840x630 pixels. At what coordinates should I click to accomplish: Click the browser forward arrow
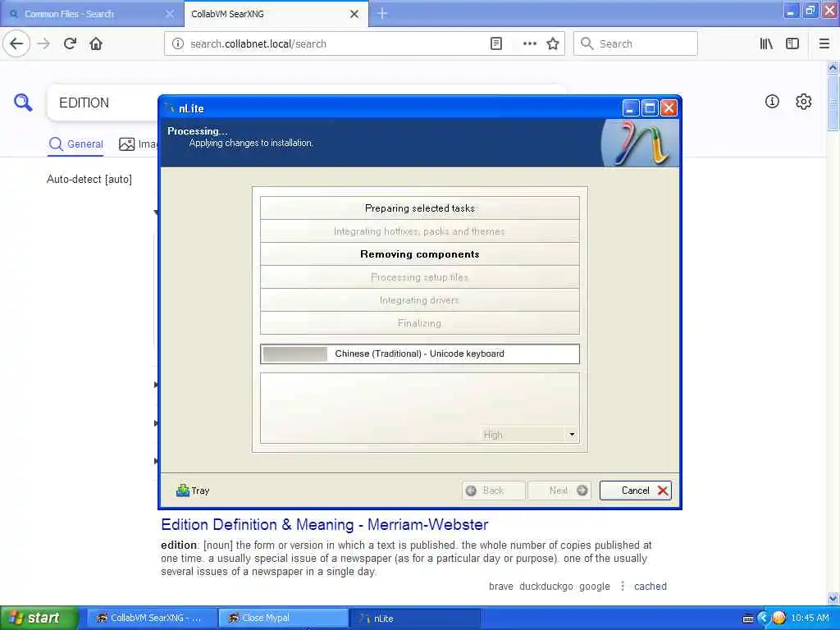click(x=44, y=43)
